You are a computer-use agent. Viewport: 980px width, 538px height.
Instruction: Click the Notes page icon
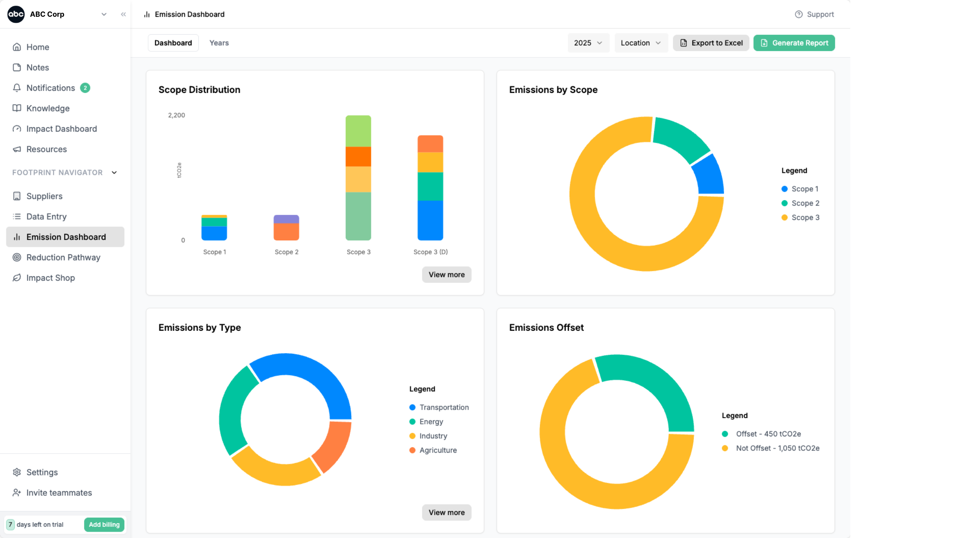17,67
